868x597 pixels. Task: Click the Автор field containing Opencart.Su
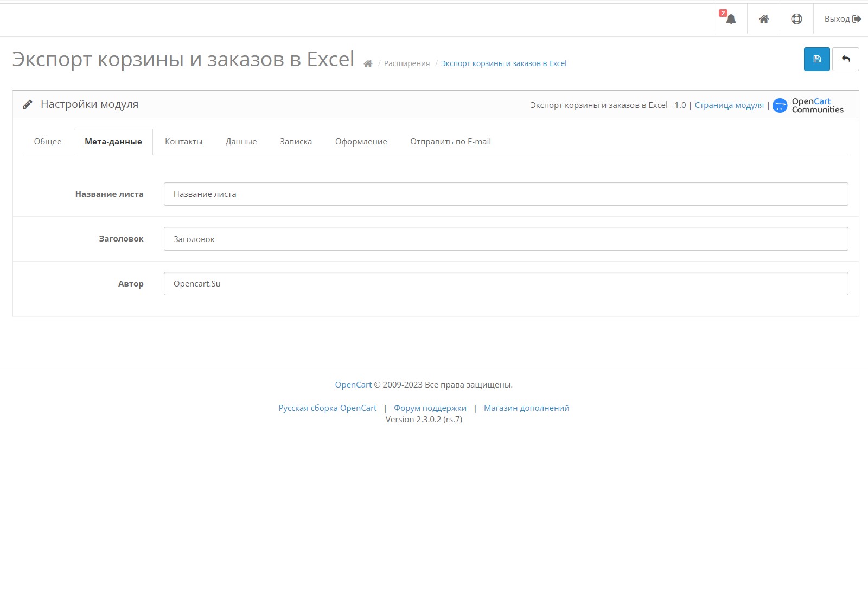tap(506, 284)
